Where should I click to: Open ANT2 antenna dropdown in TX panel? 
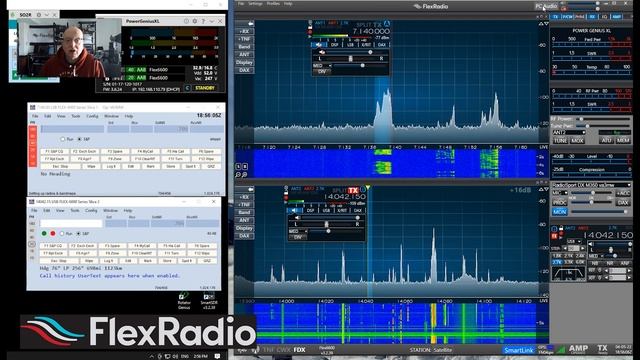click(x=569, y=133)
